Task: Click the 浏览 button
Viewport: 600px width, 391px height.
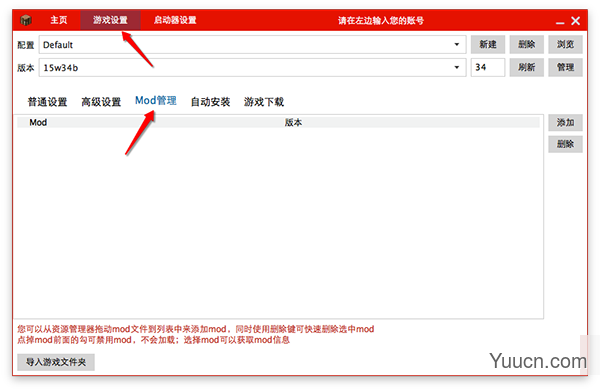Action: pos(565,44)
